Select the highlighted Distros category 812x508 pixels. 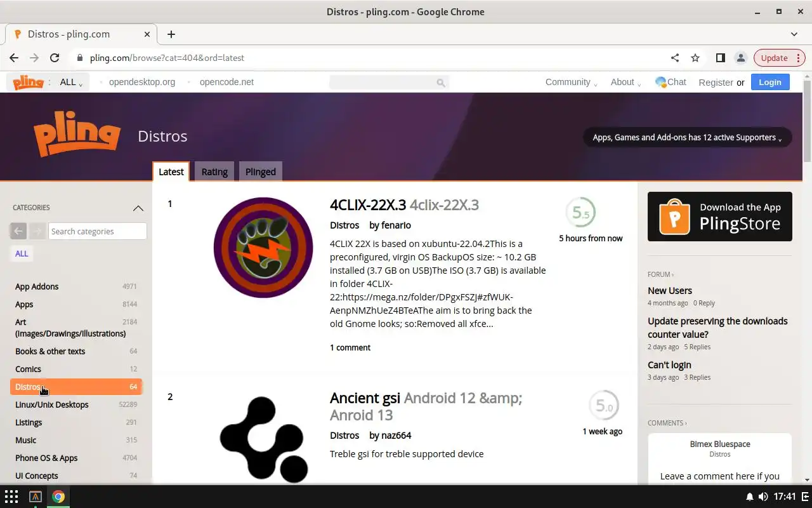tap(76, 387)
